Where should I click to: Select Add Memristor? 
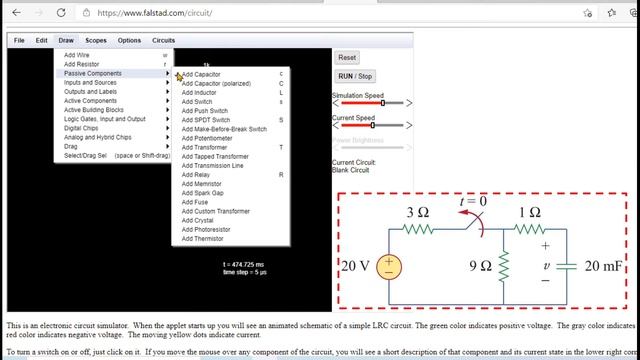click(231, 184)
